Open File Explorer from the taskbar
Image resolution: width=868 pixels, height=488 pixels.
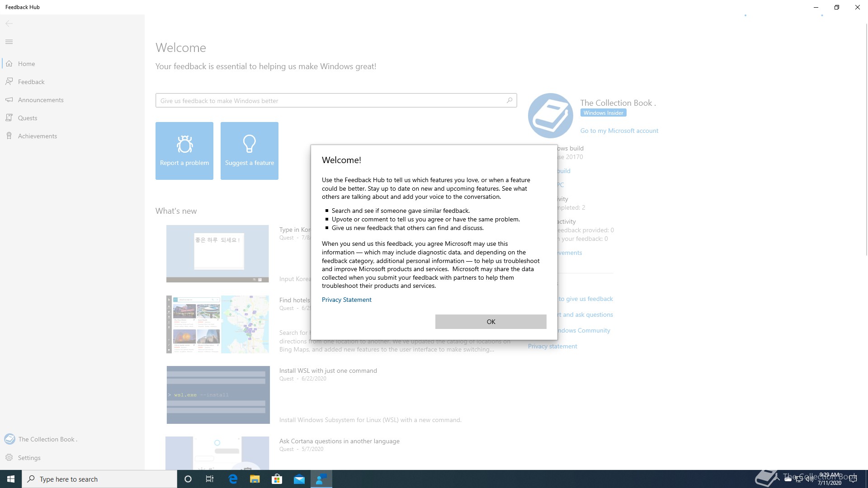tap(255, 479)
